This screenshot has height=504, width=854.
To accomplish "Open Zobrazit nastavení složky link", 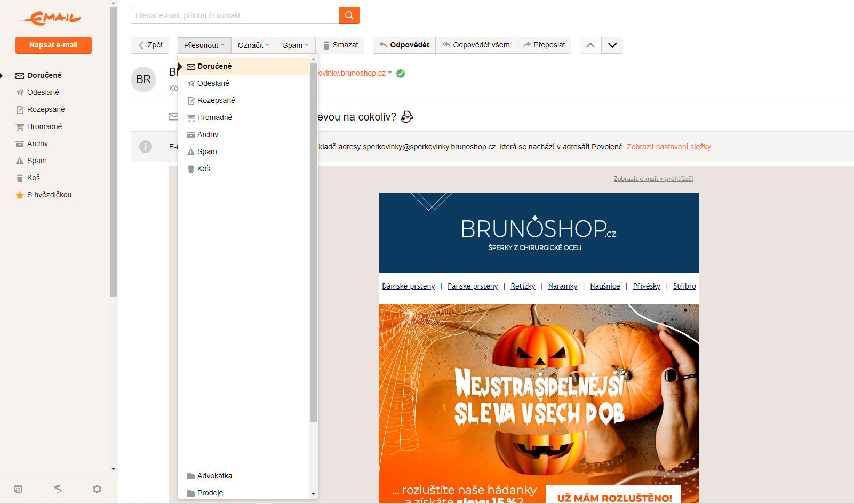I will click(669, 147).
